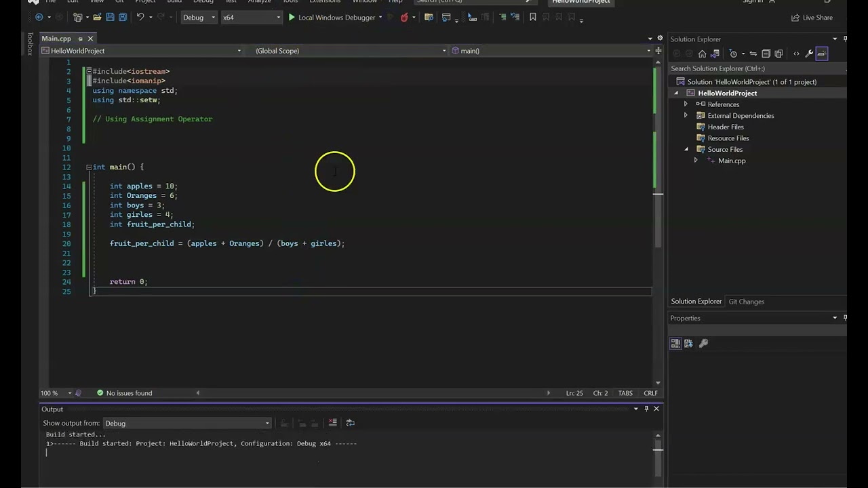Click the Solution Explorer Home icon
This screenshot has height=488, width=868.
(x=702, y=54)
